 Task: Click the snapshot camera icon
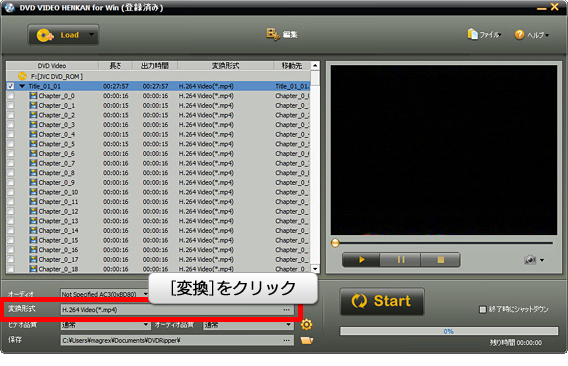point(530,260)
